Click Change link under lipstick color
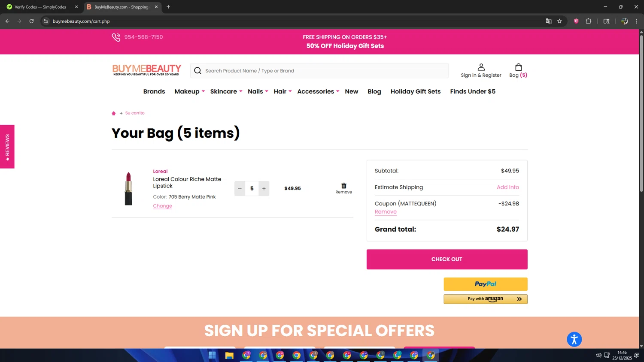This screenshot has width=644, height=362. pyautogui.click(x=162, y=206)
